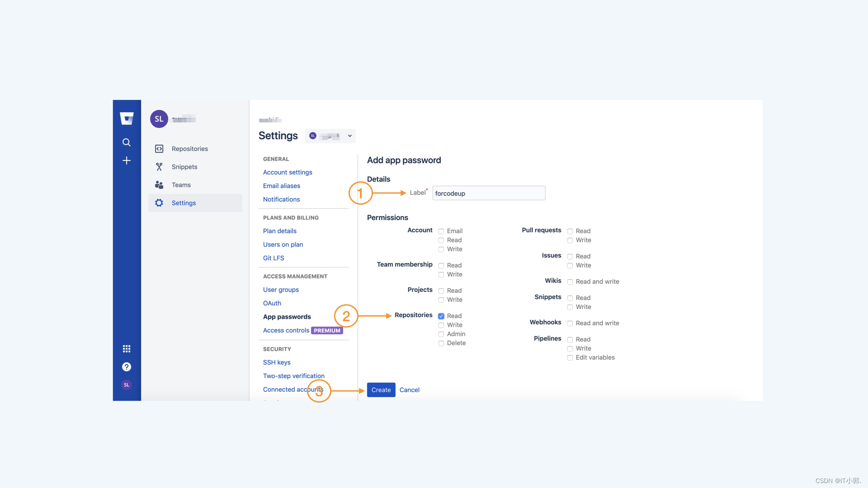Open Snippets from the sidebar
The width and height of the screenshot is (868, 488).
[x=184, y=167]
